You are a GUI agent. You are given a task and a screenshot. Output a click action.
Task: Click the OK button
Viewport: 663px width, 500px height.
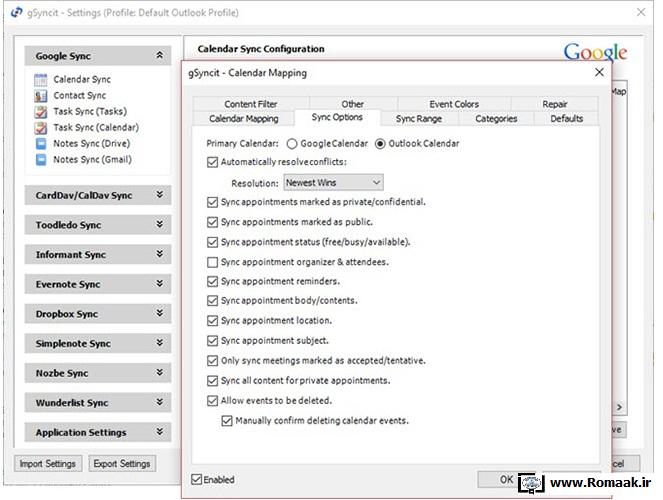coord(506,480)
